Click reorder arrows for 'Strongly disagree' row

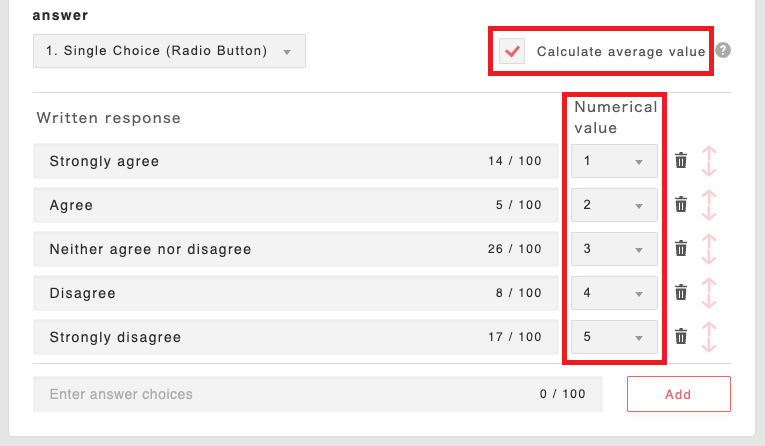[x=709, y=337]
